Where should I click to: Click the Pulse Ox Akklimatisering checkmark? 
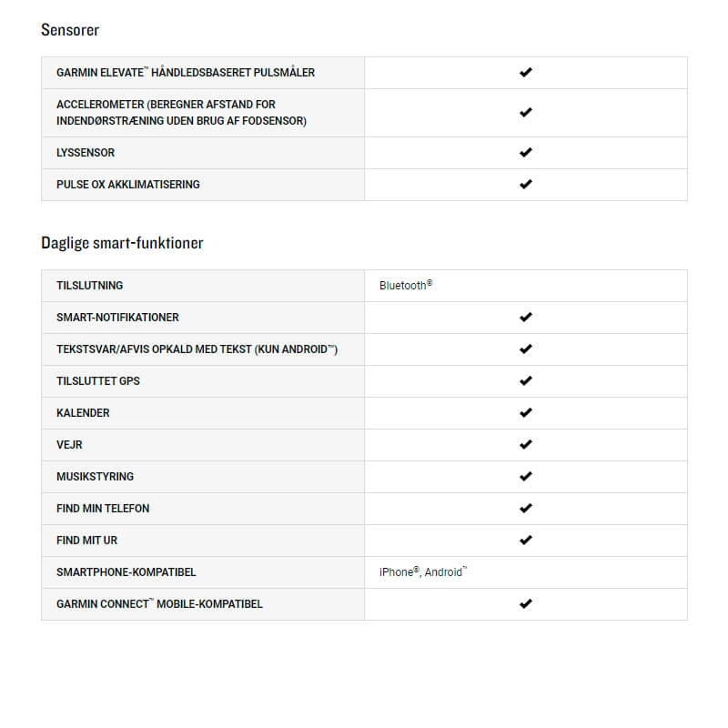pyautogui.click(x=525, y=185)
